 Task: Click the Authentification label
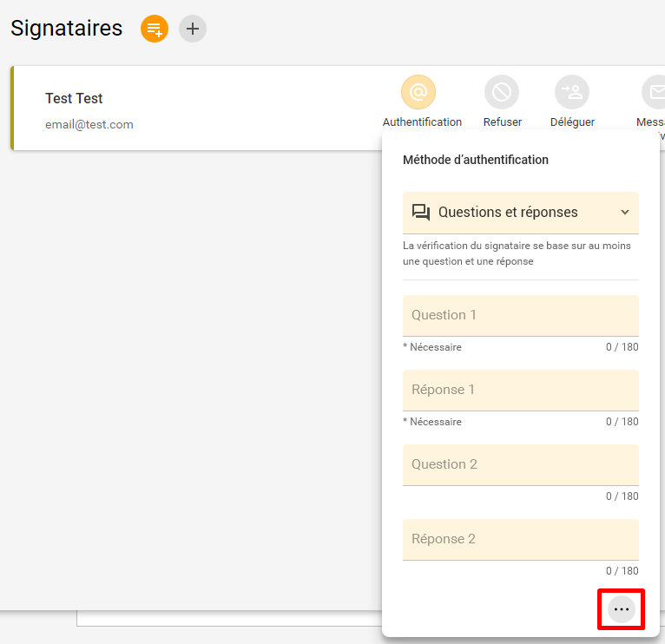[x=422, y=122]
